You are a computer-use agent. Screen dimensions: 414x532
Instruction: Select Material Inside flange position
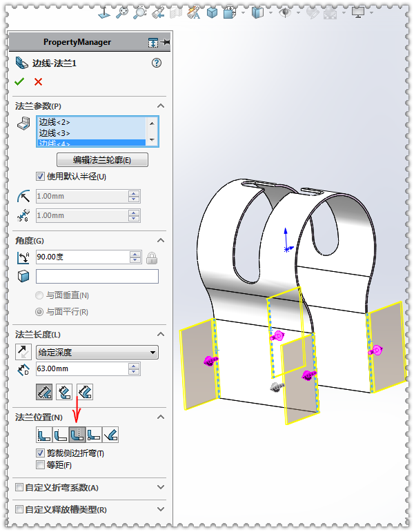click(44, 435)
